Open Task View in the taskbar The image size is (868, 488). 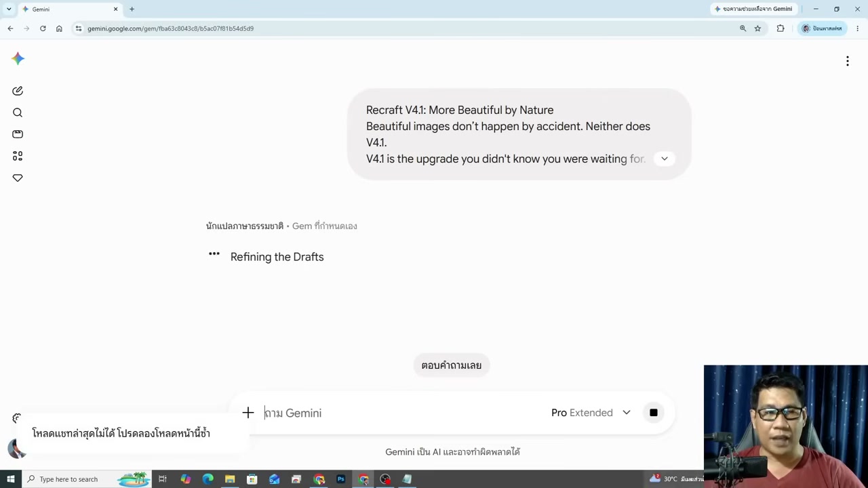pyautogui.click(x=163, y=479)
